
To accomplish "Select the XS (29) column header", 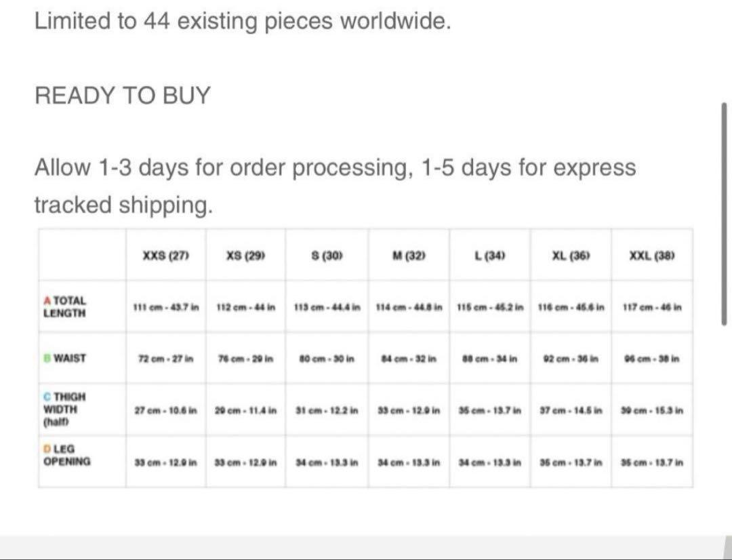I will click(x=246, y=256).
